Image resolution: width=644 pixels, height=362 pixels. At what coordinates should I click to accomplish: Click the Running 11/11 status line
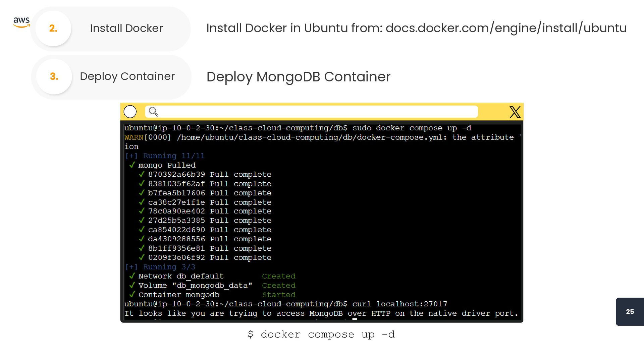[164, 156]
